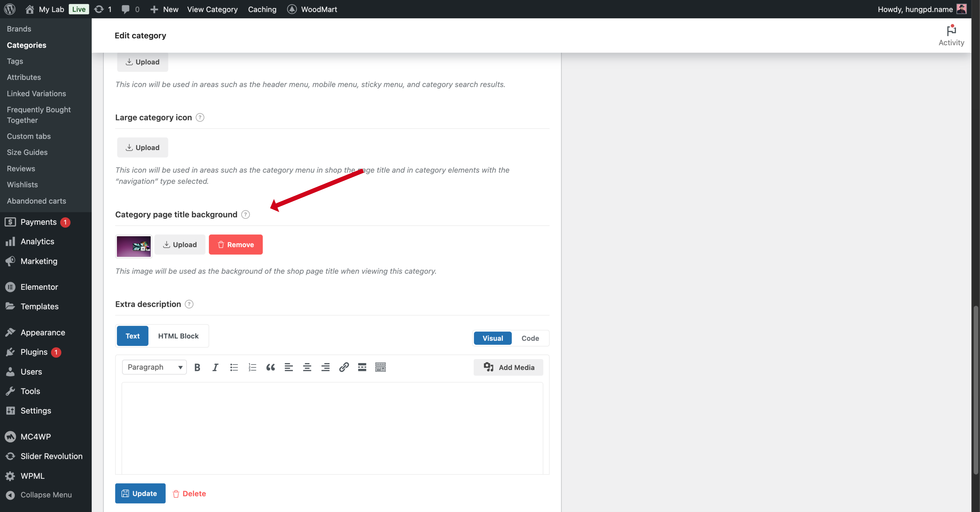Click the WordPress logo in admin bar
This screenshot has height=512, width=980.
(x=10, y=9)
